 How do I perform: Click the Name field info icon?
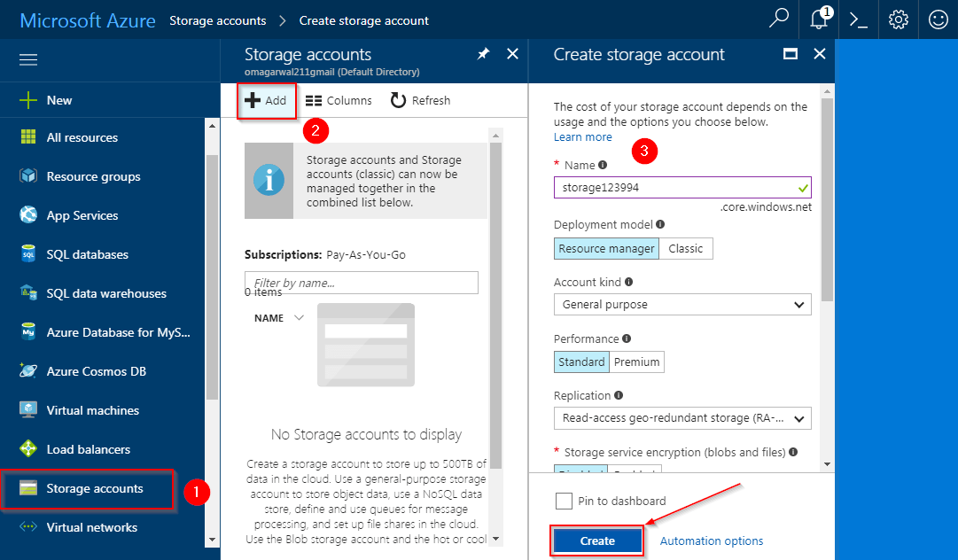tap(603, 165)
